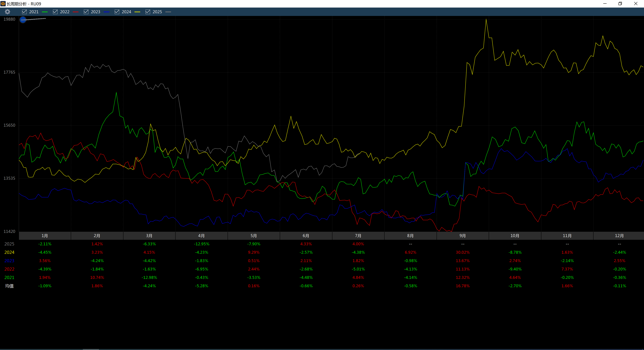Open the settings gear icon

(x=8, y=12)
